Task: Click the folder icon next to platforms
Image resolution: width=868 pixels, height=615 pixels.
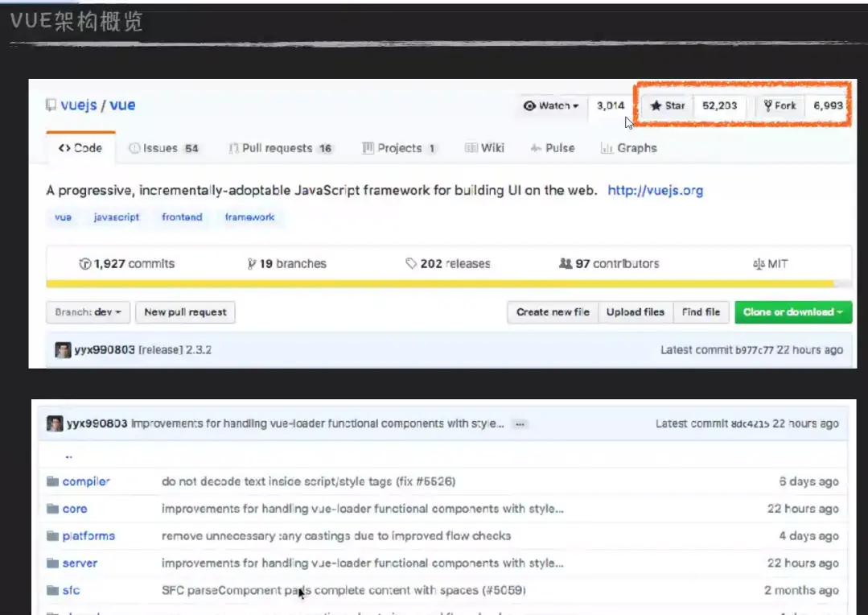Action: click(x=52, y=536)
